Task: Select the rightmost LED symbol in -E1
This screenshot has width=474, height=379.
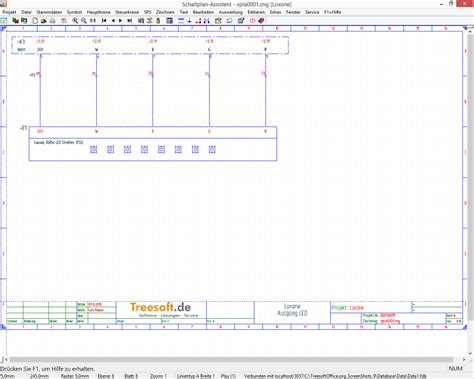Action: click(212, 150)
